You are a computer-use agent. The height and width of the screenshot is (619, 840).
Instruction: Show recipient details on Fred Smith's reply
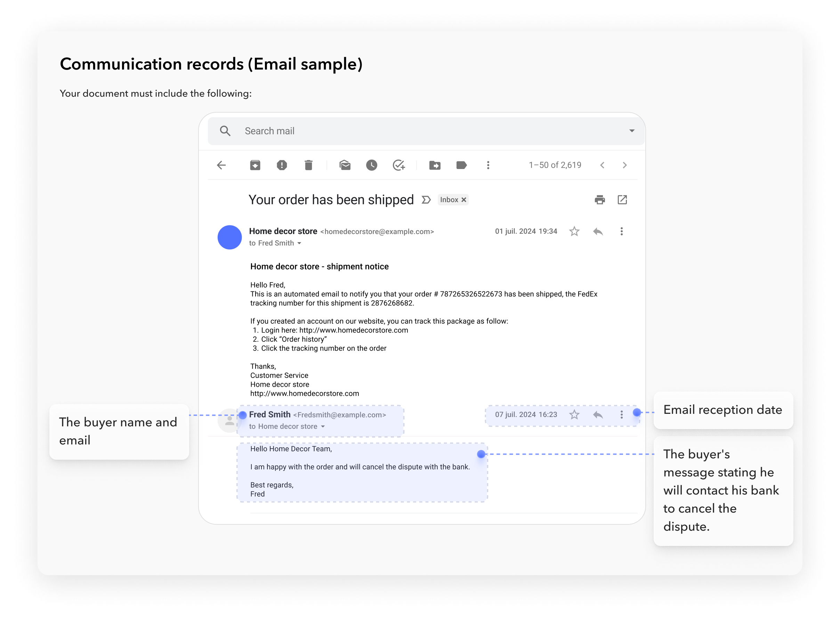coord(323,426)
